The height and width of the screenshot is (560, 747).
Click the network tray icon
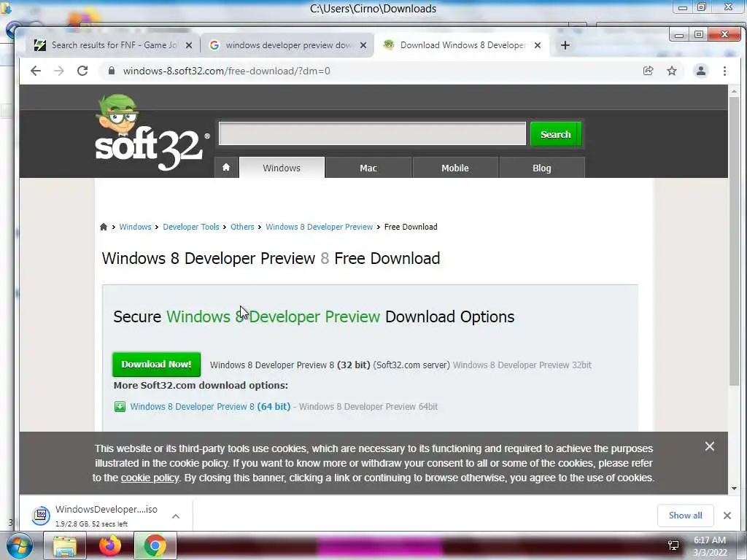(673, 545)
